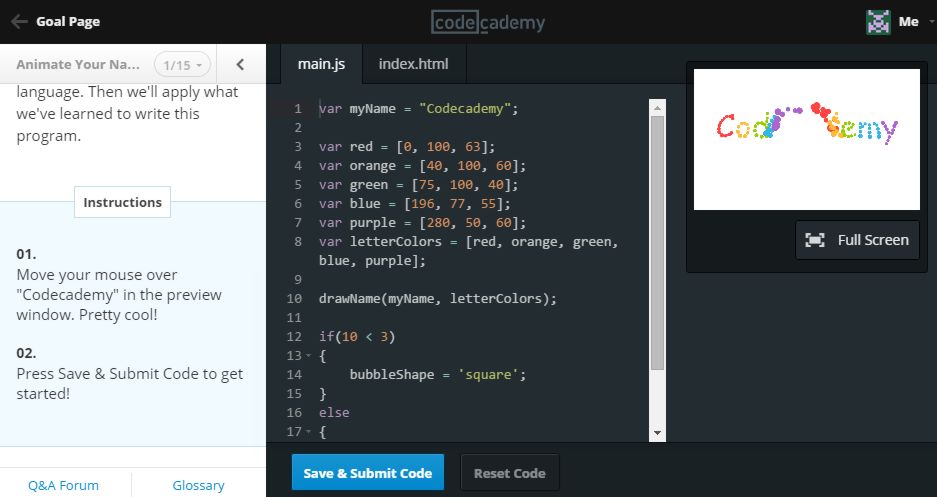The height and width of the screenshot is (497, 937).
Task: Open the Q&A Forum link
Action: click(63, 485)
